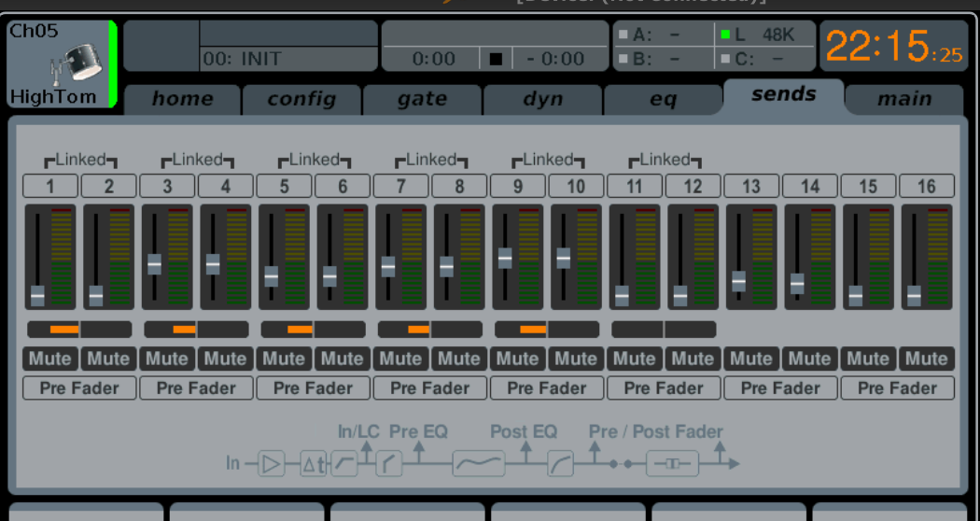Click the EQ curve block in signal flow
Image resolution: width=980 pixels, height=521 pixels.
(x=479, y=463)
